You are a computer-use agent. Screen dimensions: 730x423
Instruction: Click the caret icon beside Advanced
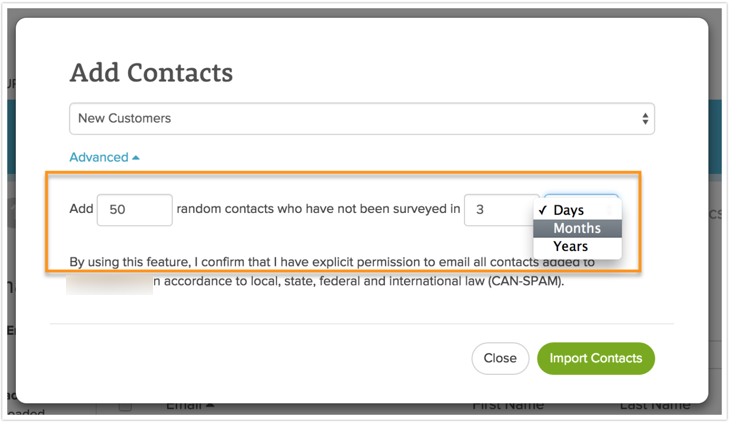136,158
